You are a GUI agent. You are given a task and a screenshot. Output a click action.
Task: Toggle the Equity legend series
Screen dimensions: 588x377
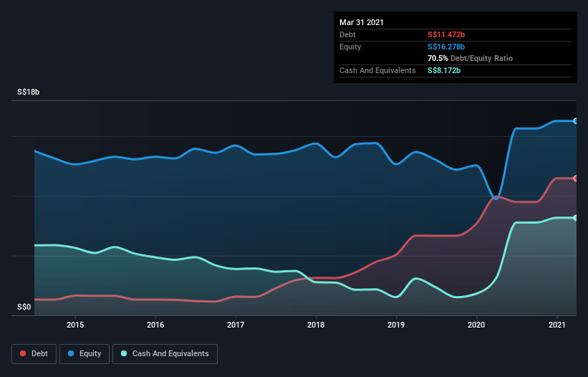(x=83, y=353)
